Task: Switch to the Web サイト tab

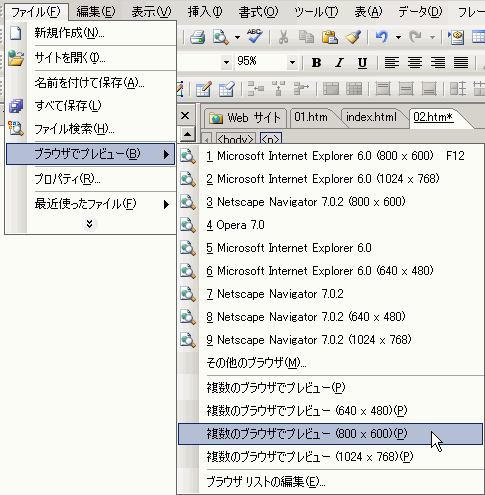Action: (x=245, y=118)
